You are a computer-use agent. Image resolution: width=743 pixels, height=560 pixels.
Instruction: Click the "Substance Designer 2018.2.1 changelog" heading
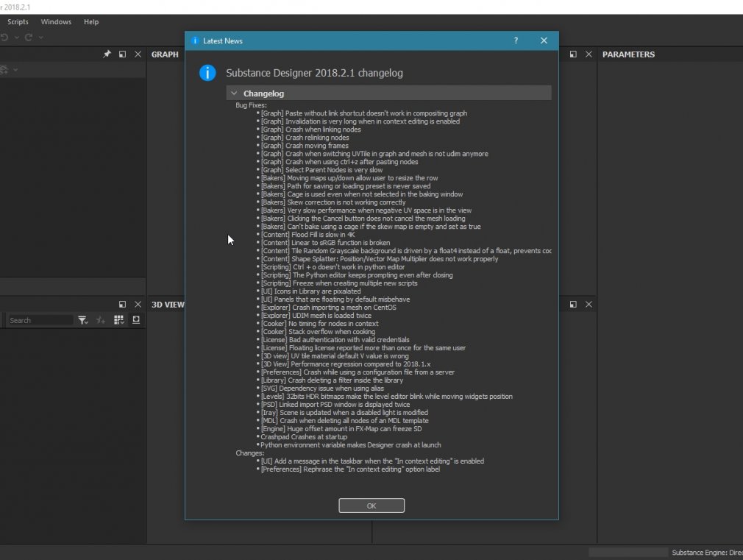(315, 73)
